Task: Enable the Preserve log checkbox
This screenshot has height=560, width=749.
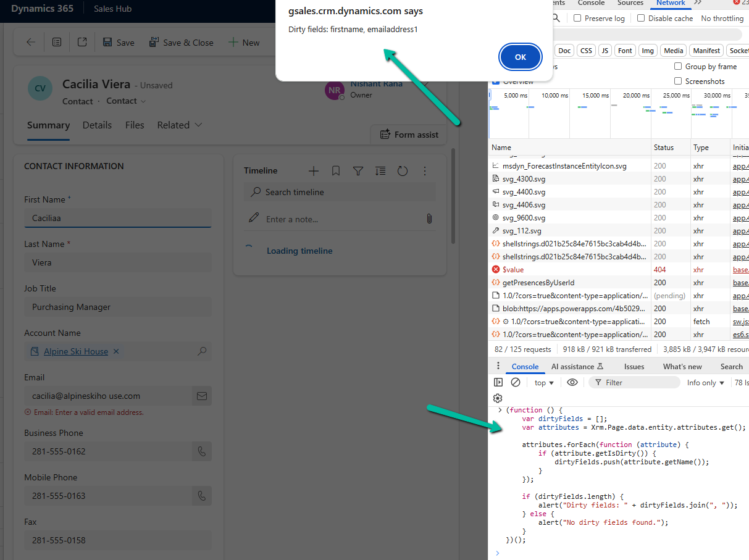Action: point(577,19)
